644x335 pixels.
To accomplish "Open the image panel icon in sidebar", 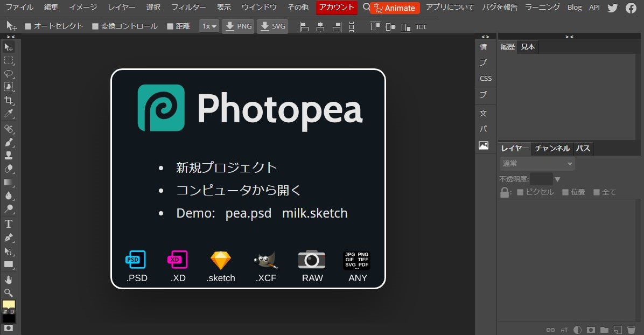I will [484, 145].
